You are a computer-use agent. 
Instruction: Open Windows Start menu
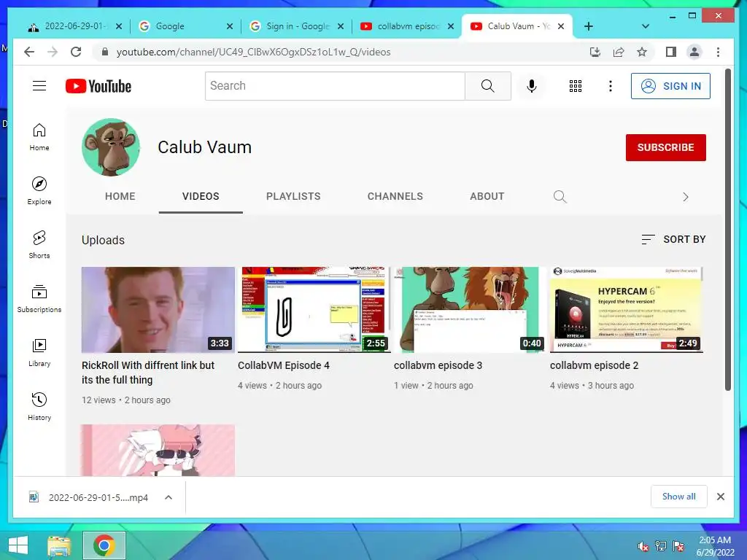click(x=18, y=545)
